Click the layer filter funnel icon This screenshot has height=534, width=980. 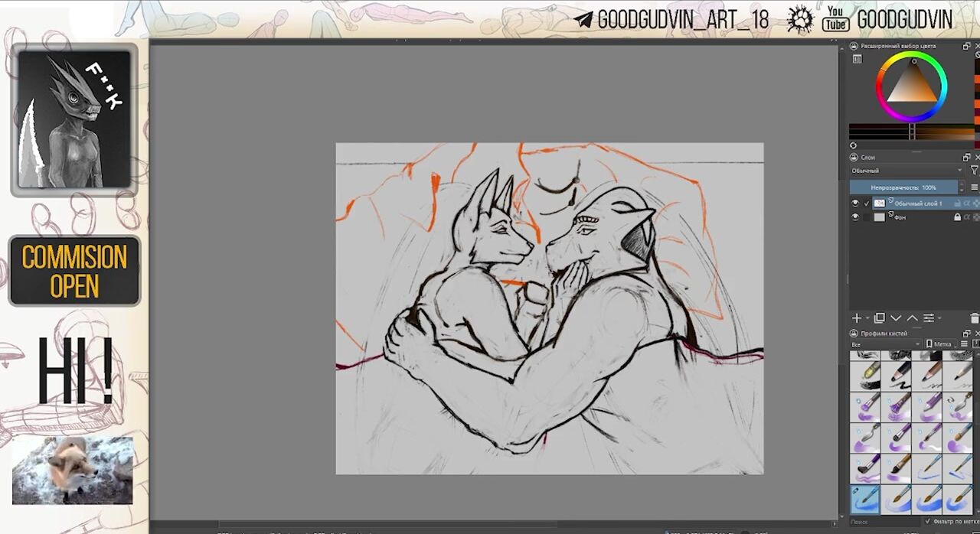974,171
